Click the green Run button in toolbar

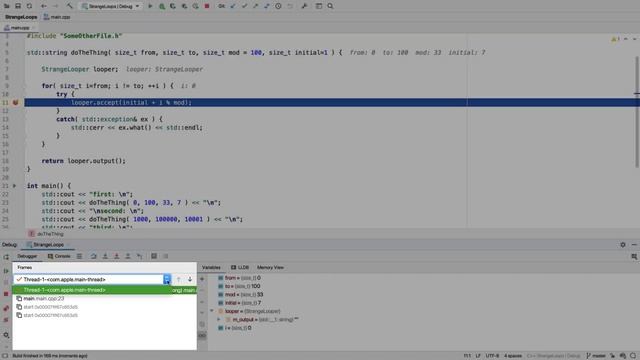(150, 6)
